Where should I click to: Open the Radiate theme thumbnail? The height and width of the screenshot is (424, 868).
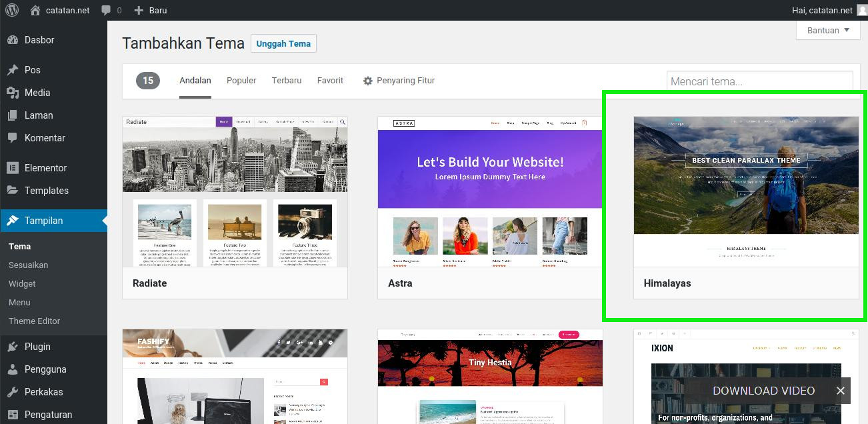[235, 192]
